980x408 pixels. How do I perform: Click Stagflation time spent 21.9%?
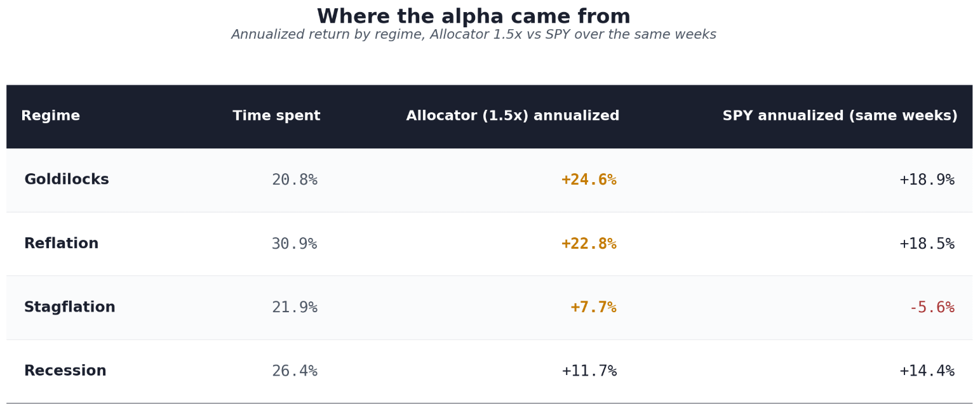point(295,308)
